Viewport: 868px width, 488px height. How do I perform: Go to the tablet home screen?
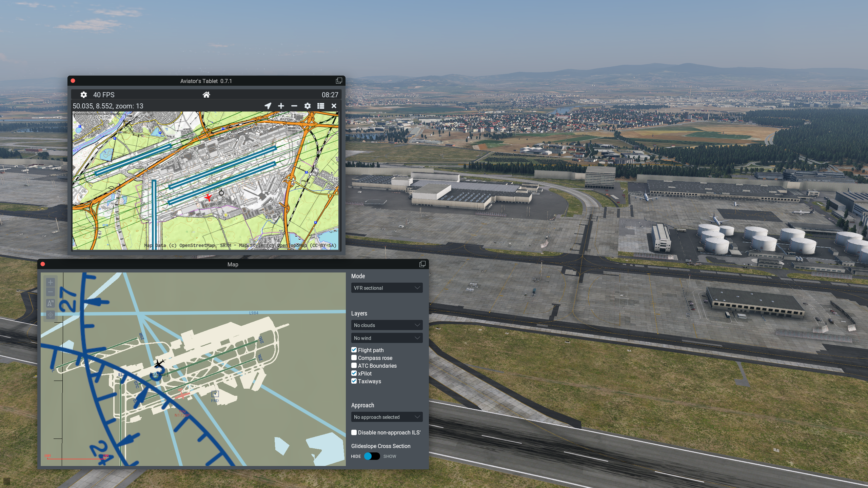(x=206, y=95)
